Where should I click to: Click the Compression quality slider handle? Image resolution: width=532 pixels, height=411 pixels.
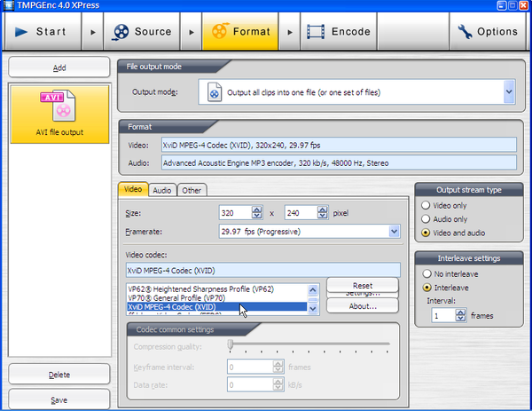231,344
